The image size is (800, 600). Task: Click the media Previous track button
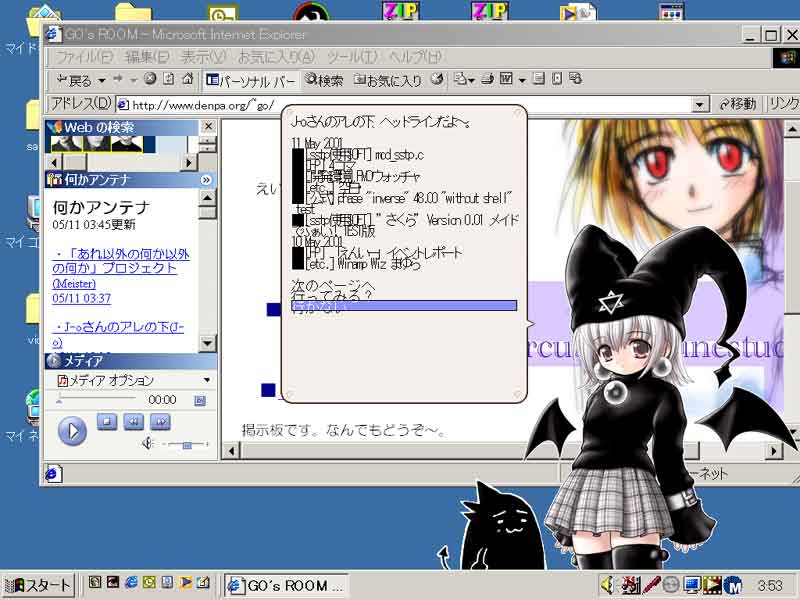tap(134, 422)
